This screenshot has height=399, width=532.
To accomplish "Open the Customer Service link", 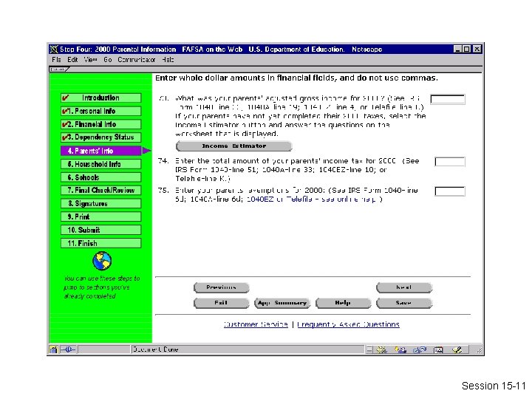I will pyautogui.click(x=256, y=324).
